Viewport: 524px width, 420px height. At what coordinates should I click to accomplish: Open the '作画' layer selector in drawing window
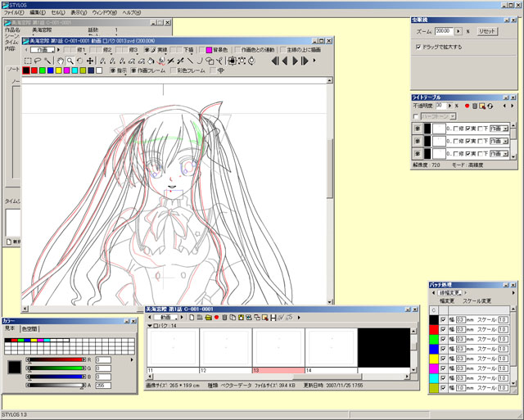(43, 50)
